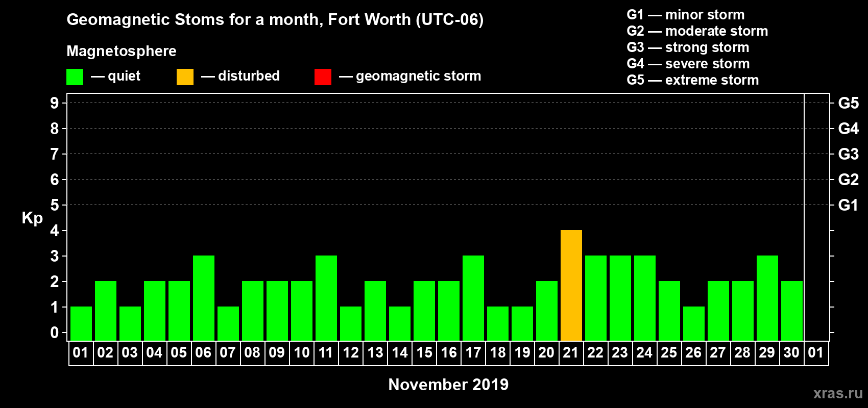This screenshot has width=868, height=408.
Task: Click date label 01 at axis start
Action: tap(81, 353)
